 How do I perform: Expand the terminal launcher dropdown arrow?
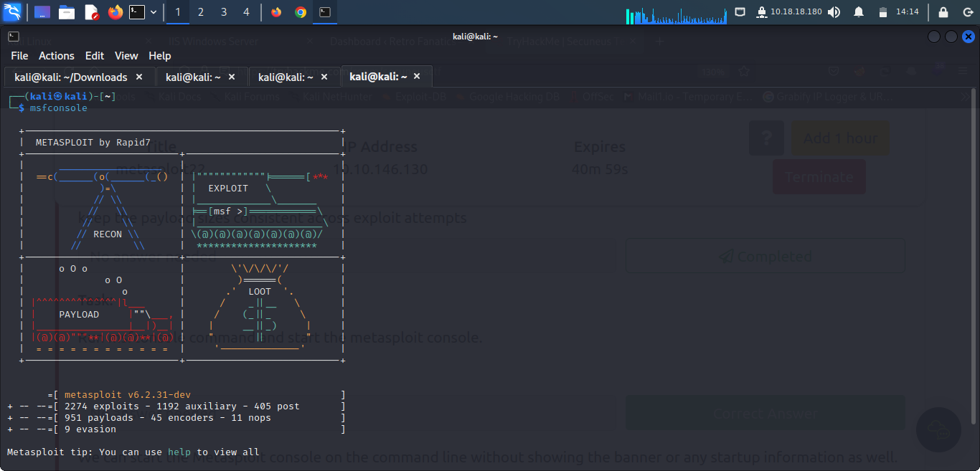click(153, 12)
